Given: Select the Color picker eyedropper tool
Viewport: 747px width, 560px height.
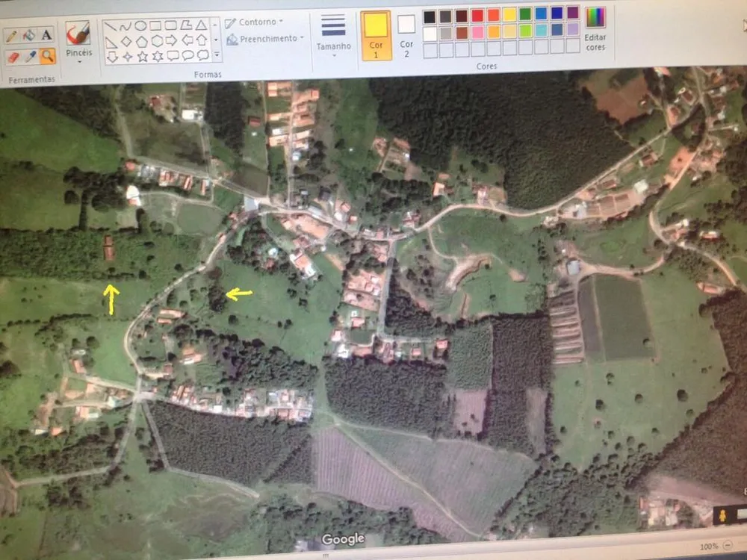Looking at the screenshot, I should [x=31, y=57].
